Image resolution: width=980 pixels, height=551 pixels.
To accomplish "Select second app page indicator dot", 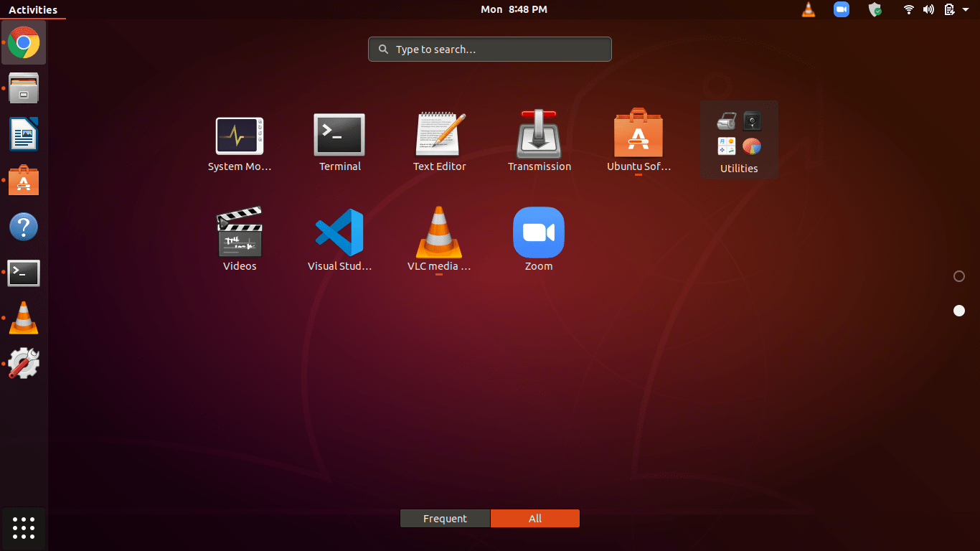I will (x=959, y=311).
